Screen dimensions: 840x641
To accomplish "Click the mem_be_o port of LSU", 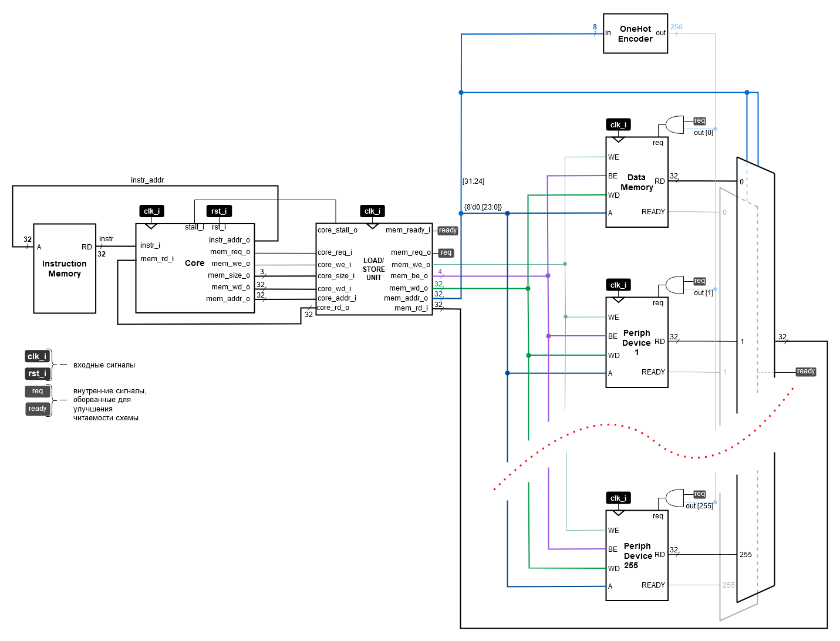I will point(409,276).
